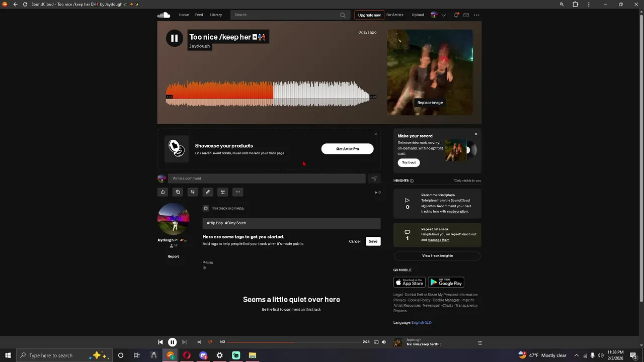Toggle the player volume speaker icon
This screenshot has height=362, width=644.
point(384,342)
